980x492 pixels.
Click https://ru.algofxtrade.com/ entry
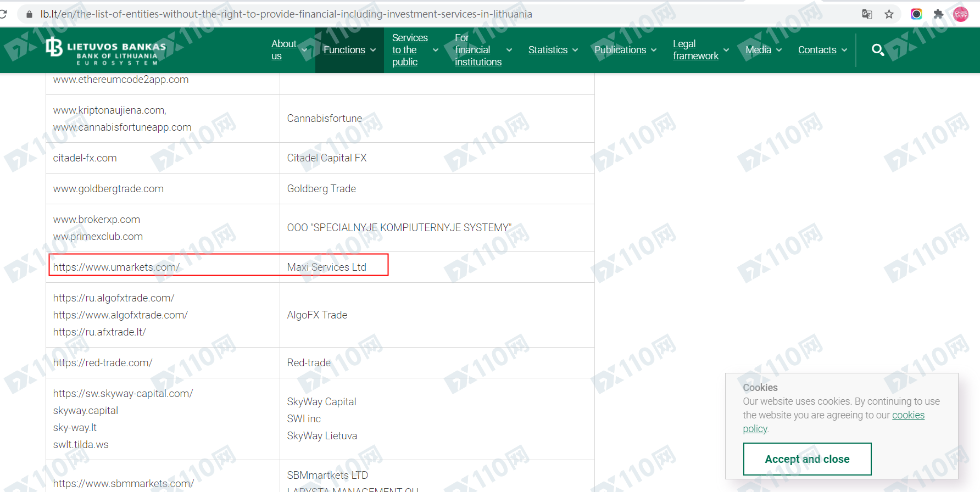(114, 298)
